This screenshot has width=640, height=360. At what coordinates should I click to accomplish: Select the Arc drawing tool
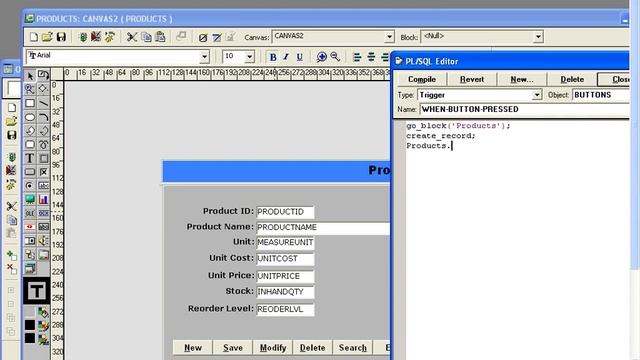pos(43,117)
